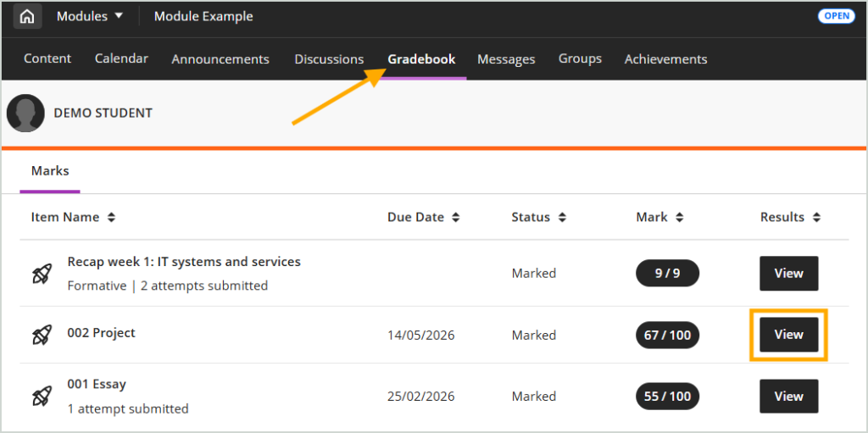Open the Modules dropdown menu

(x=90, y=17)
